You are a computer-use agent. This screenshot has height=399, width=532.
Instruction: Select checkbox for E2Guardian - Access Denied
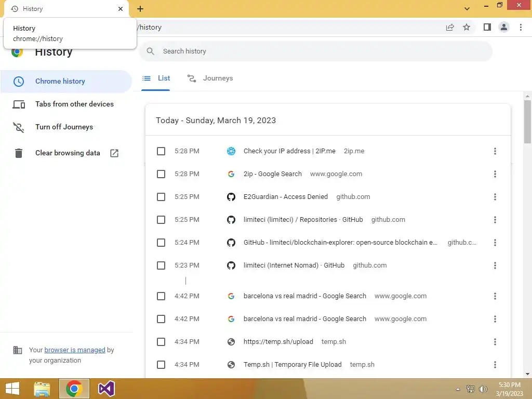click(x=161, y=197)
